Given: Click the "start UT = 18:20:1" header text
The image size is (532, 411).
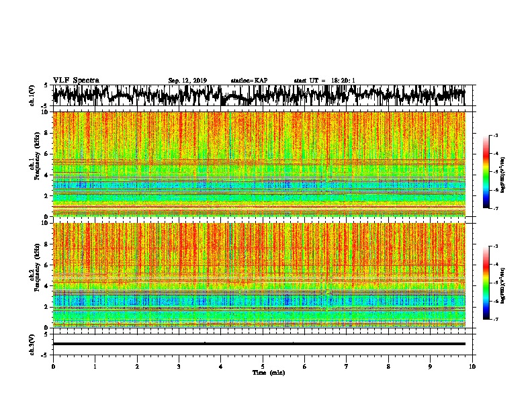Looking at the screenshot, I should [x=324, y=81].
